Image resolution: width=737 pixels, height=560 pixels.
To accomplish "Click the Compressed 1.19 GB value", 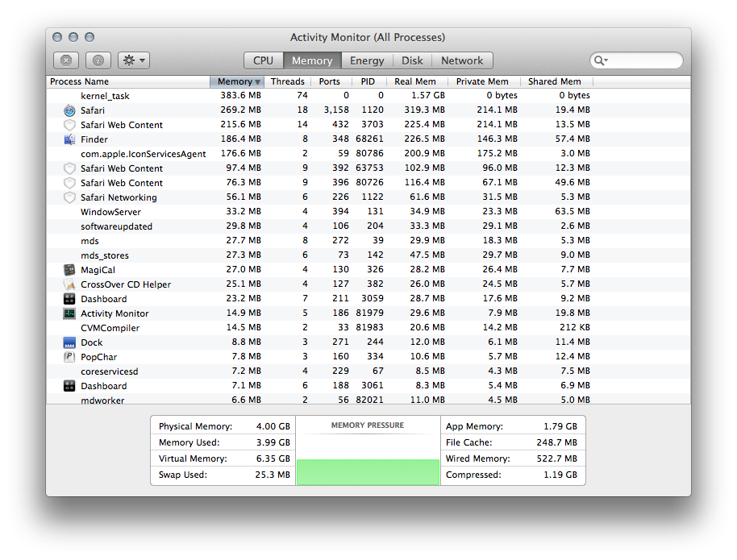I will (560, 475).
